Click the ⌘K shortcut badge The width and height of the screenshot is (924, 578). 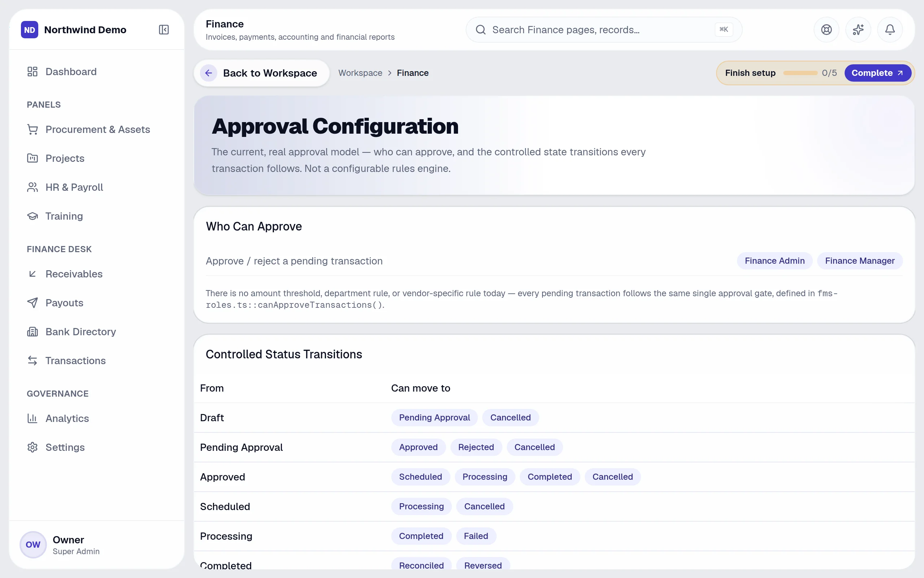(724, 30)
